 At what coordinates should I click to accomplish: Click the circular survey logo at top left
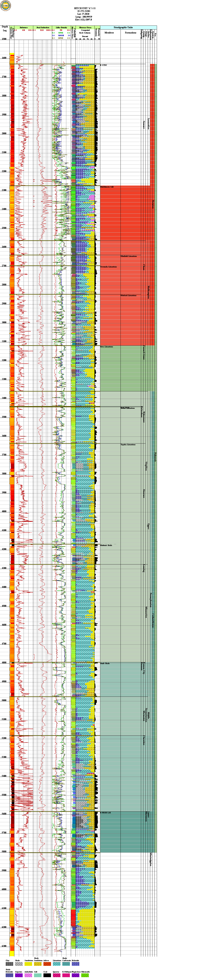pos(6,6)
